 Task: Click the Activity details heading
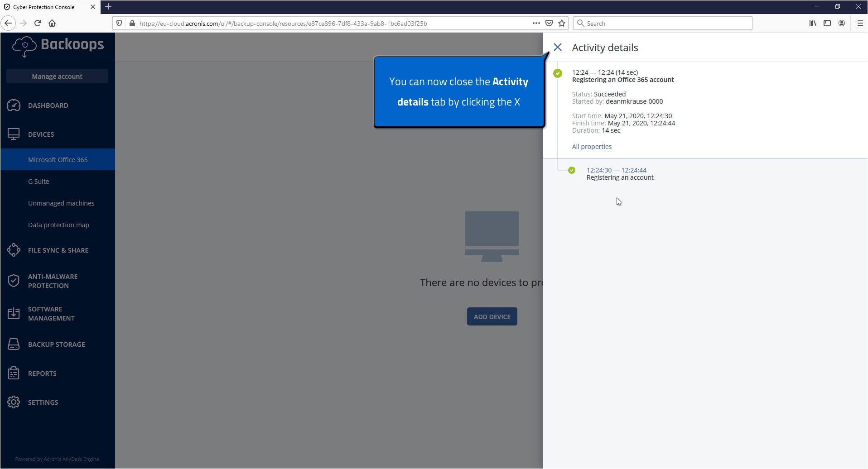click(605, 48)
